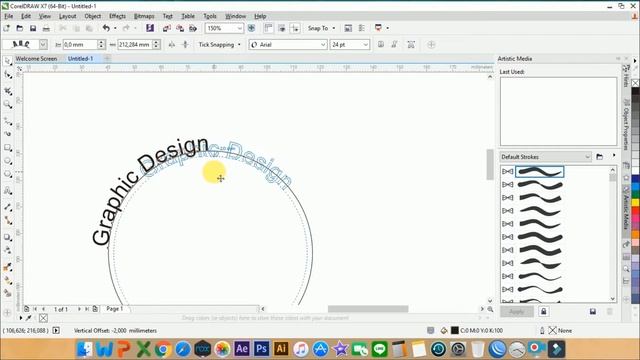This screenshot has height=360, width=640.
Task: Toggle the lock icon beside the Apply button
Action: pos(544,312)
